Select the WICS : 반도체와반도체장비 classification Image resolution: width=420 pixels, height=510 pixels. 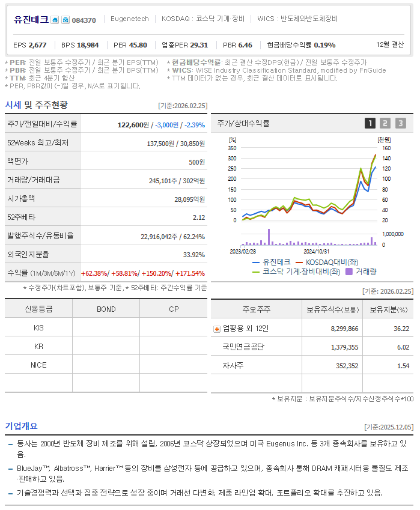tap(297, 19)
